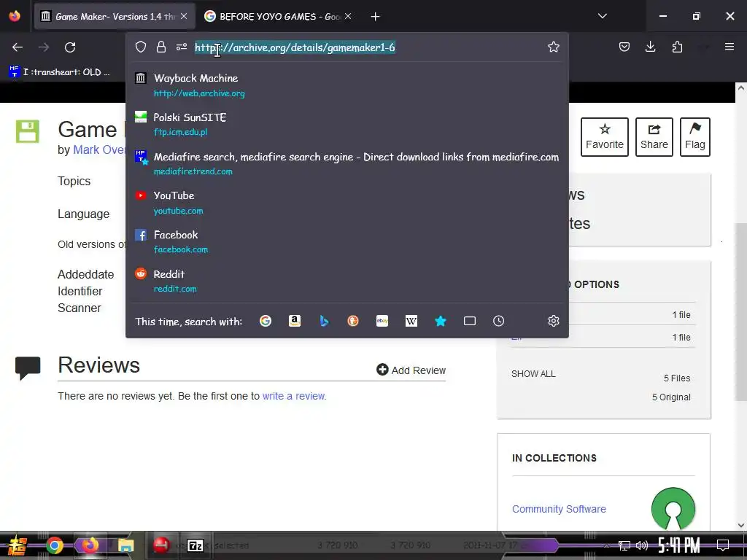Open network status tray icon
747x560 pixels.
click(x=624, y=545)
